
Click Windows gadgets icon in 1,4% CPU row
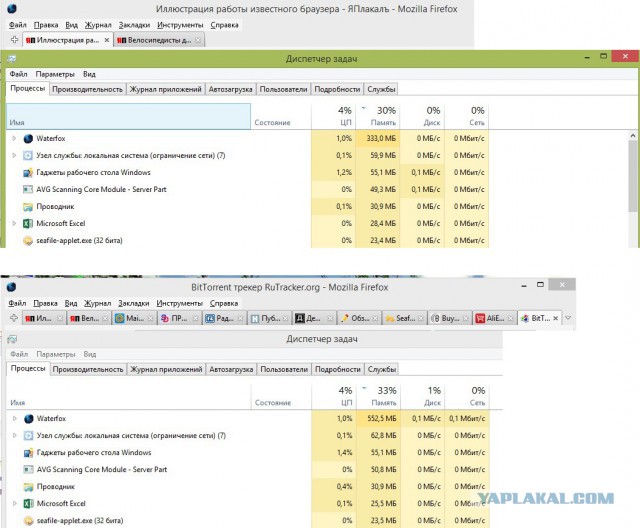click(28, 453)
